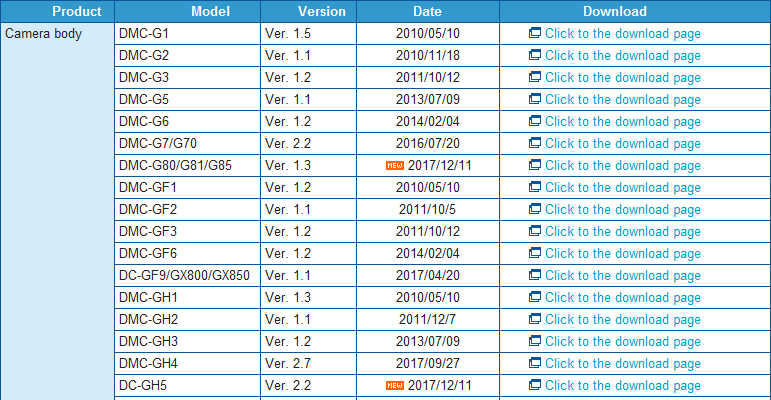Click the download page icon for DMC-G6
771x400 pixels.
[x=534, y=121]
